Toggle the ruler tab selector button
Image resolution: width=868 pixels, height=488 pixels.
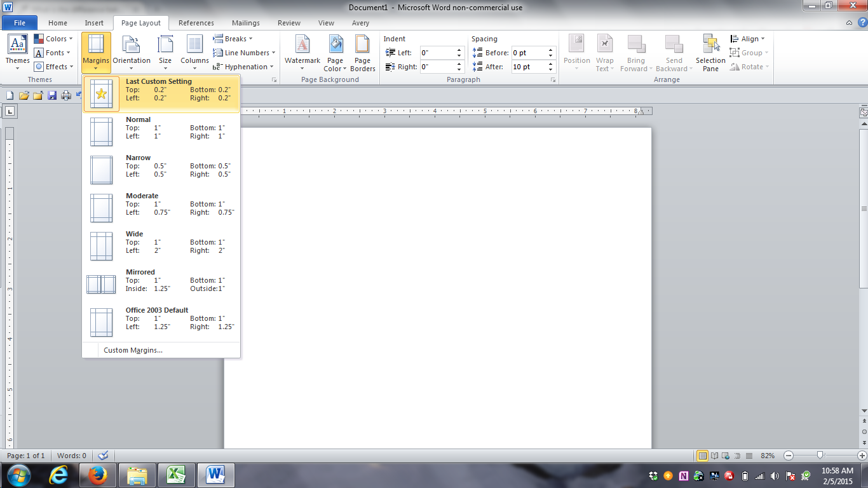(10, 112)
